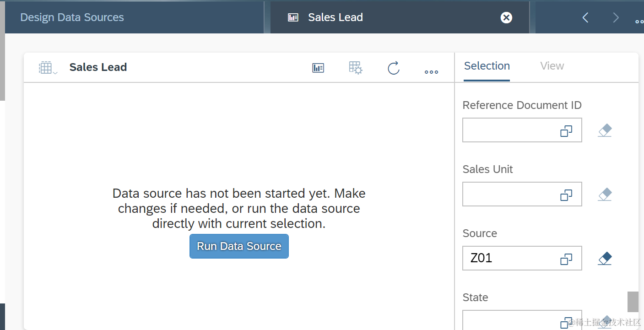The width and height of the screenshot is (644, 330).
Task: Open the table settings gear icon
Action: click(356, 68)
